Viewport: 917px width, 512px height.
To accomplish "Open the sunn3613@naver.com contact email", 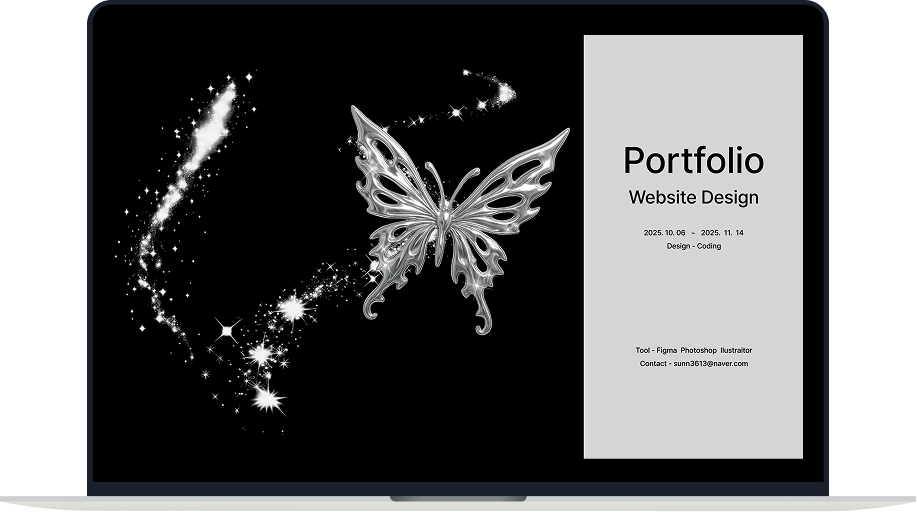I will [x=710, y=364].
